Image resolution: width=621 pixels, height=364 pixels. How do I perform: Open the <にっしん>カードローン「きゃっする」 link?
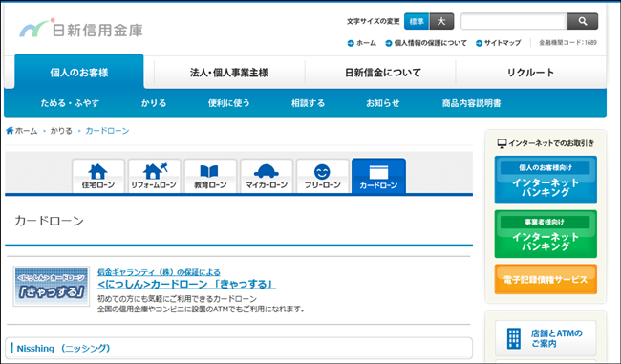point(186,284)
